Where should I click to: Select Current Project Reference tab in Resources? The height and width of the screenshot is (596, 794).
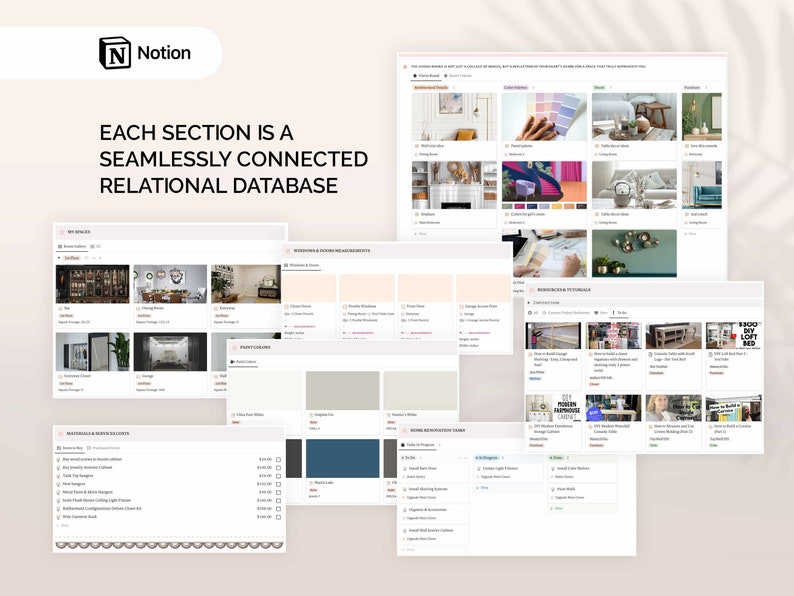[566, 313]
